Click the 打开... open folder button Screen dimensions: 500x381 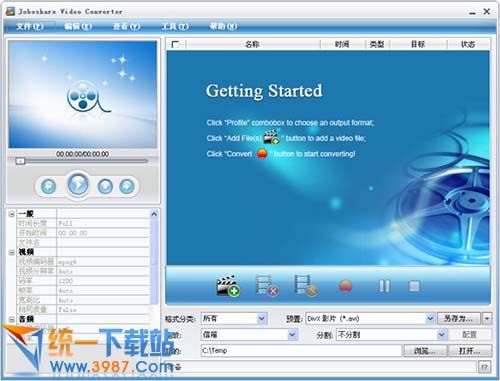(470, 351)
